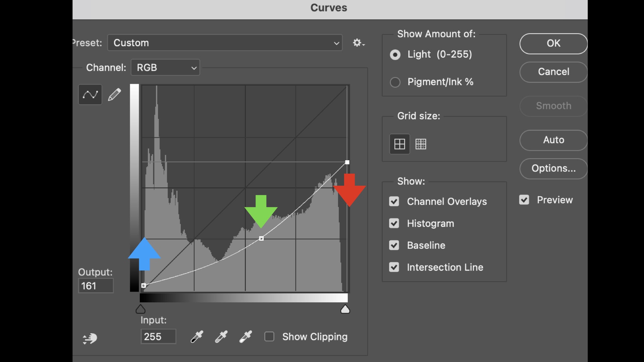Image resolution: width=644 pixels, height=362 pixels.
Task: Select the pencil curve drawing tool
Action: pyautogui.click(x=114, y=95)
